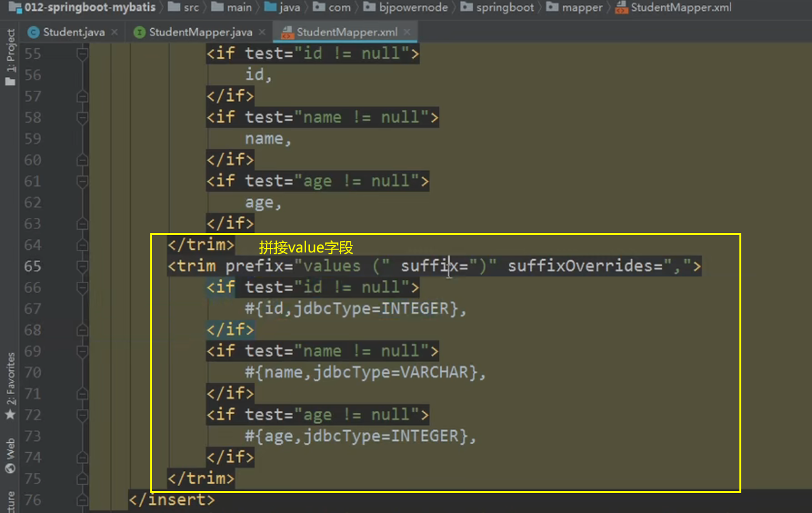Click test="id != null" on line 66
812x513 pixels.
coord(327,287)
